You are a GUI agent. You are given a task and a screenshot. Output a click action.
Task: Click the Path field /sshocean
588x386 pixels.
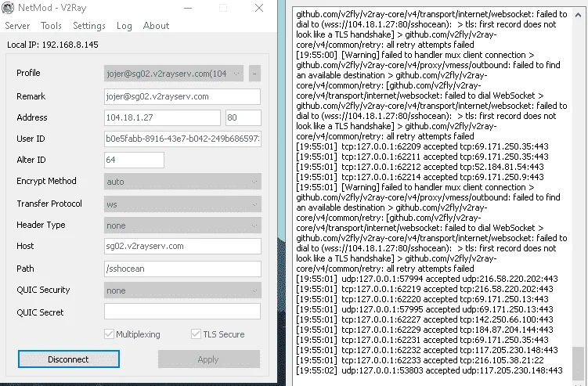click(x=182, y=269)
